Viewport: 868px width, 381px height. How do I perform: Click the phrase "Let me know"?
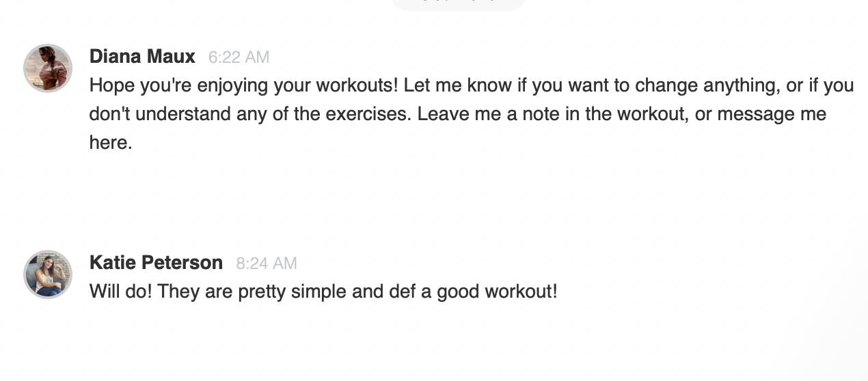(x=453, y=86)
